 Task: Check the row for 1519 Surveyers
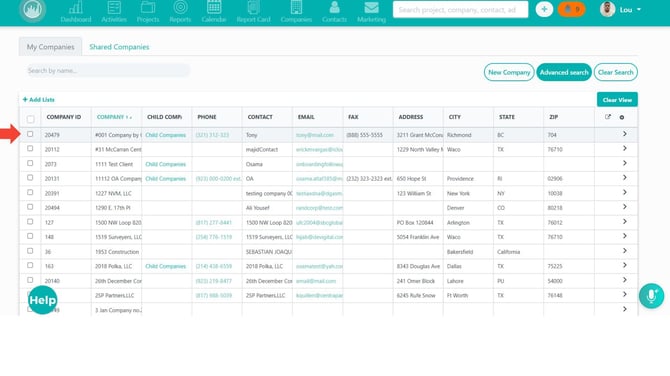pyautogui.click(x=30, y=236)
